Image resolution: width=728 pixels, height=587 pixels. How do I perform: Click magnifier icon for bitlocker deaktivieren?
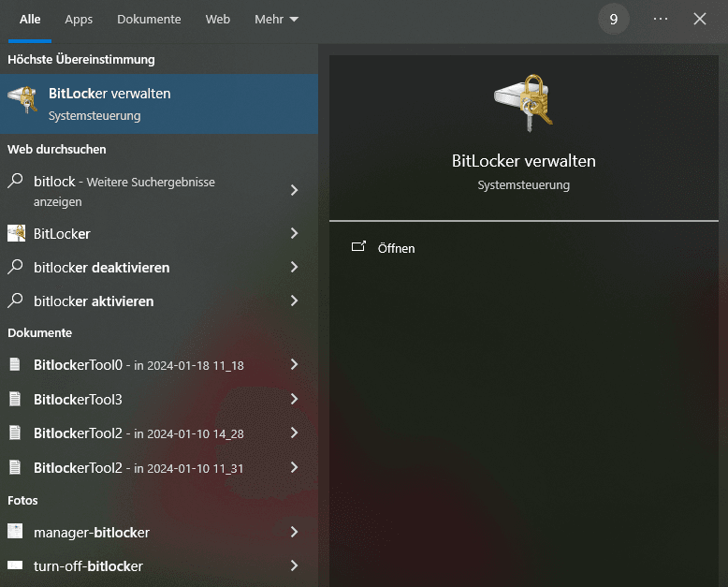click(x=15, y=267)
